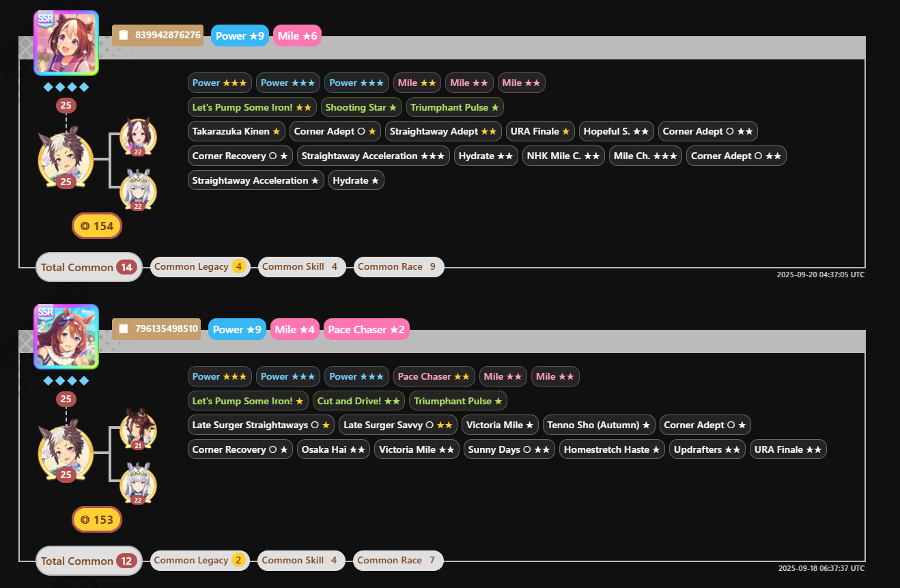Viewport: 900px width, 588px height.
Task: Click the Common Race 9 pill
Action: [399, 266]
